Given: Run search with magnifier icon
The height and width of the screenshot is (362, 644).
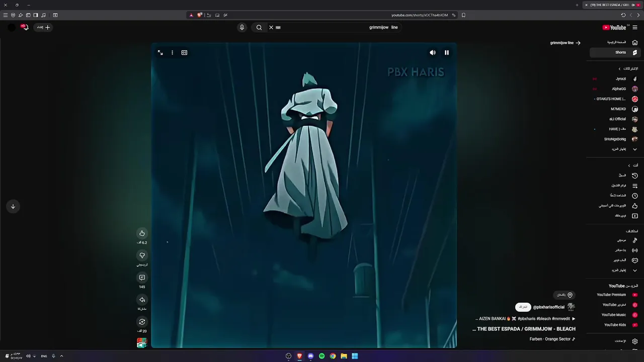Looking at the screenshot, I should (259, 28).
